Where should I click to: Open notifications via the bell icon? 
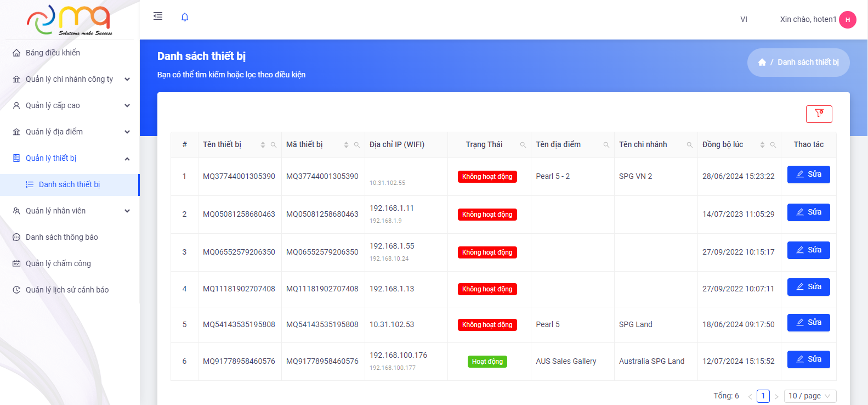click(x=185, y=18)
